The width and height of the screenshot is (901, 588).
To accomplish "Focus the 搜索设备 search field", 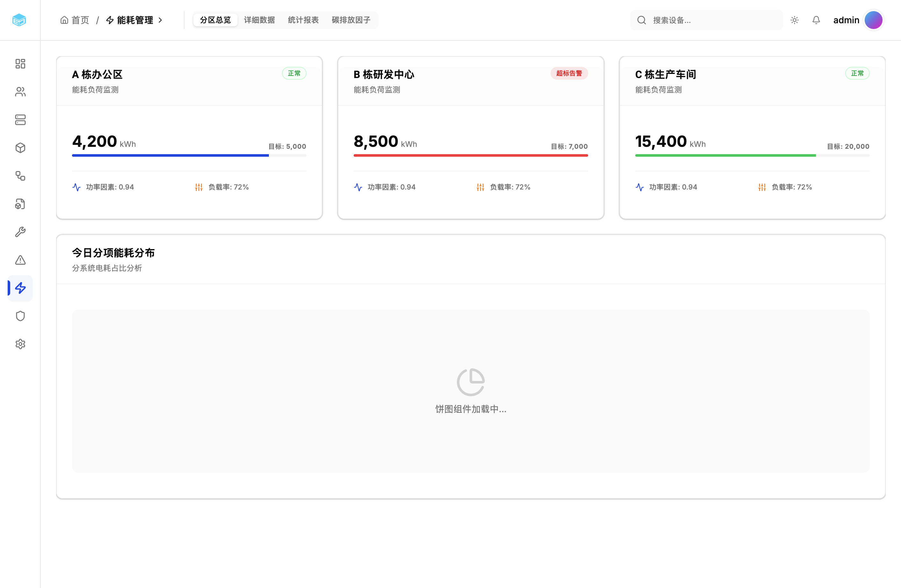I will click(706, 20).
